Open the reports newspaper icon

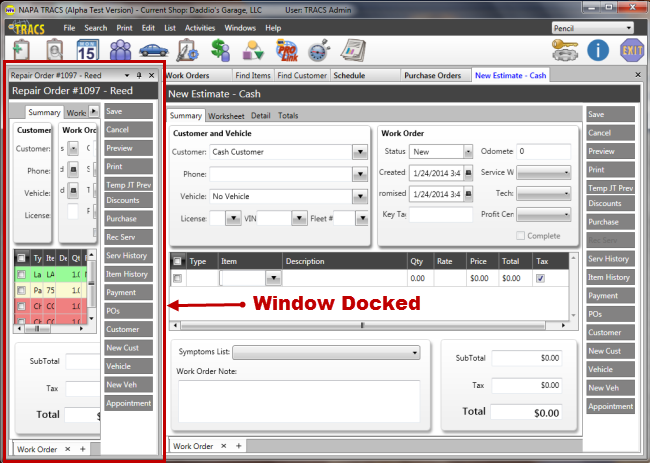coord(353,51)
